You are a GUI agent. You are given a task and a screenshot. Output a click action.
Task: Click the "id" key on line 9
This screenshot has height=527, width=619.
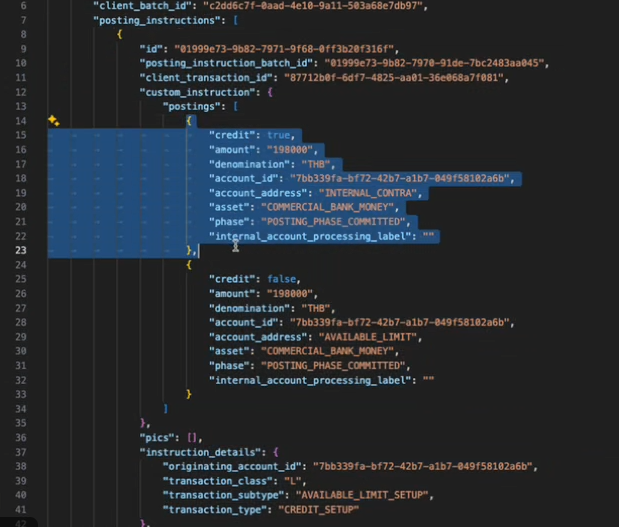pyautogui.click(x=151, y=49)
